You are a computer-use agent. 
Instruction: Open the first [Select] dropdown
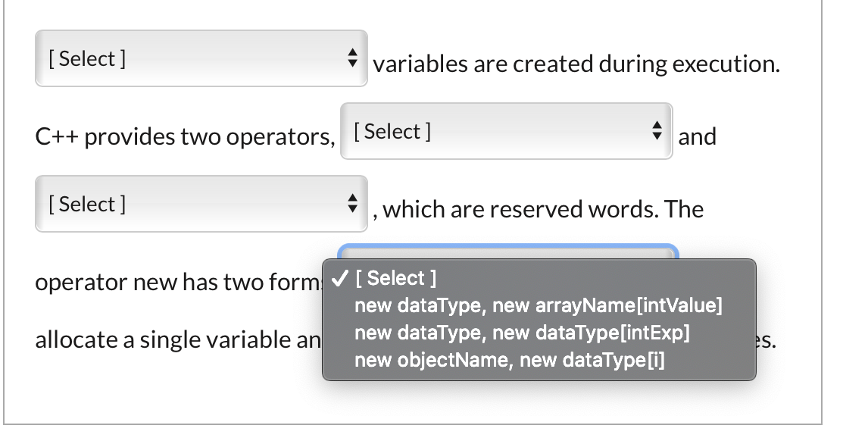coord(200,58)
